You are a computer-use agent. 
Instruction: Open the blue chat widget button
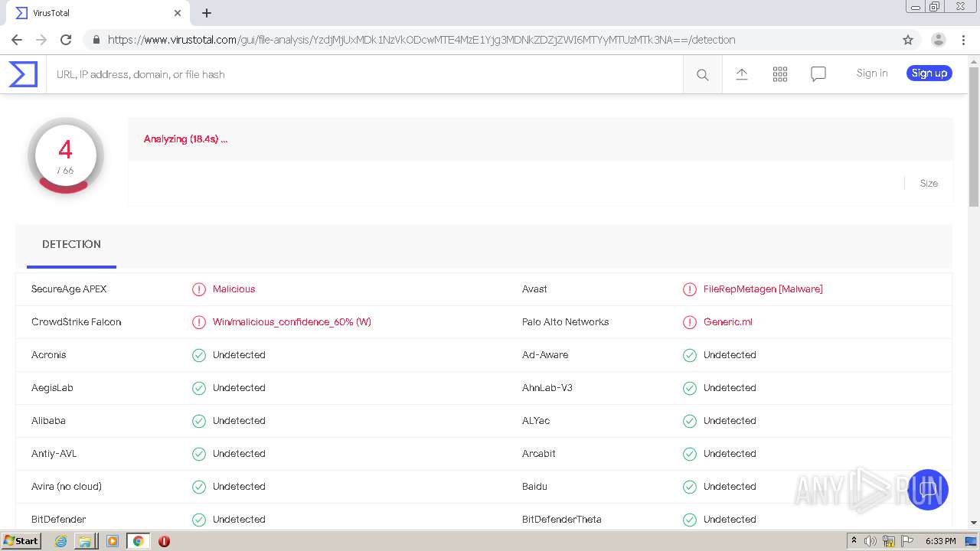(x=928, y=490)
